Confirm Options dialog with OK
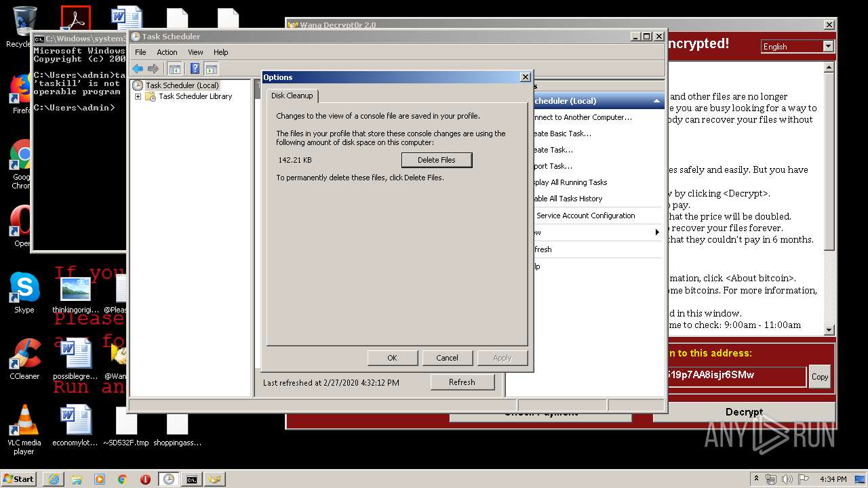Viewport: 868px width, 488px height. click(392, 358)
